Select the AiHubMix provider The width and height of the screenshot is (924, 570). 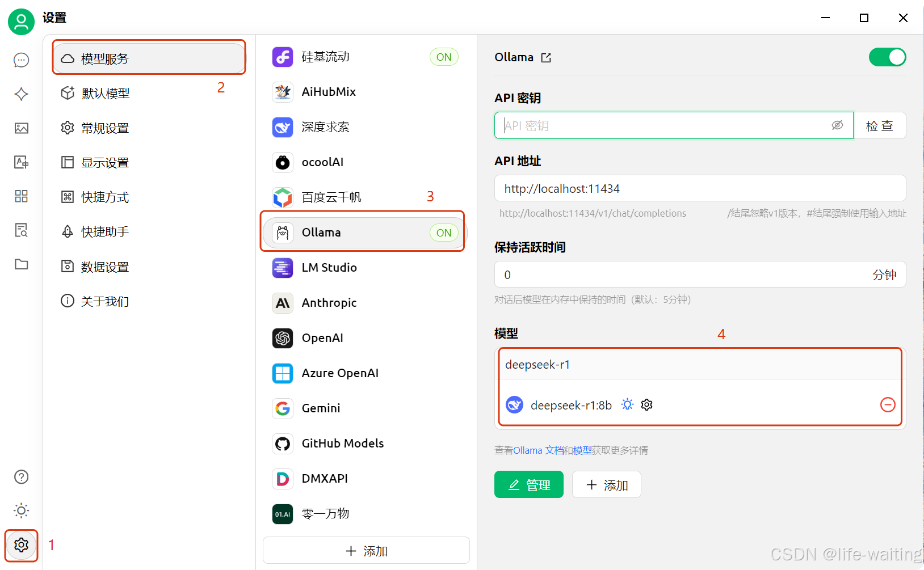[366, 92]
